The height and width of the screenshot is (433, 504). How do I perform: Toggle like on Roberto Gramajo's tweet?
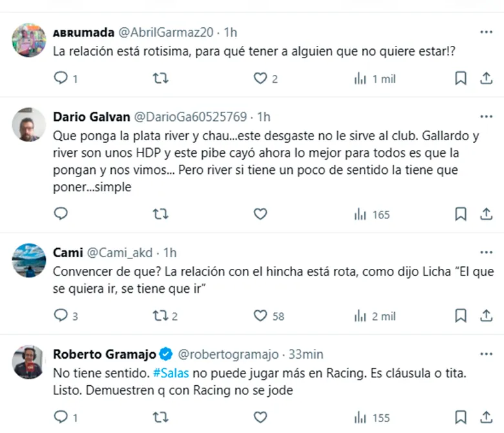pos(260,417)
